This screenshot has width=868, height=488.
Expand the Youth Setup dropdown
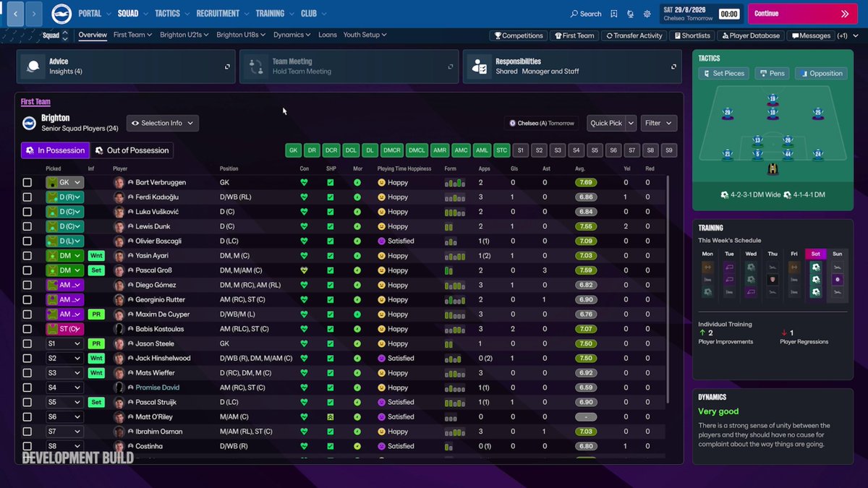pos(365,35)
